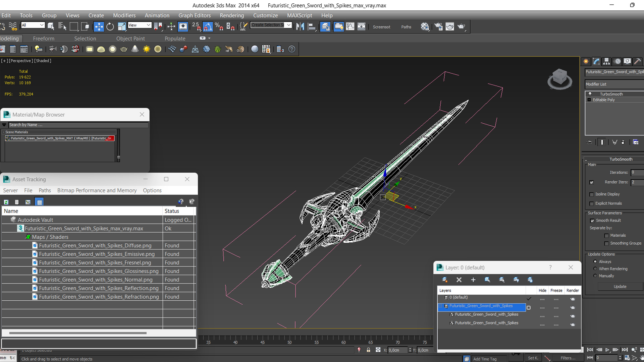Click Create New Layer icon in Layer window

[445, 280]
